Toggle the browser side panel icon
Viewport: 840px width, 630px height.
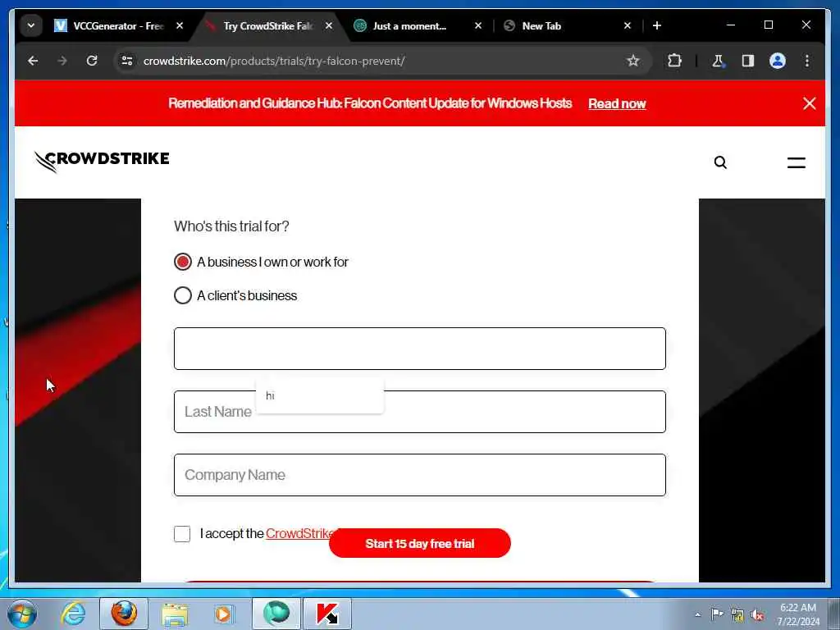748,61
